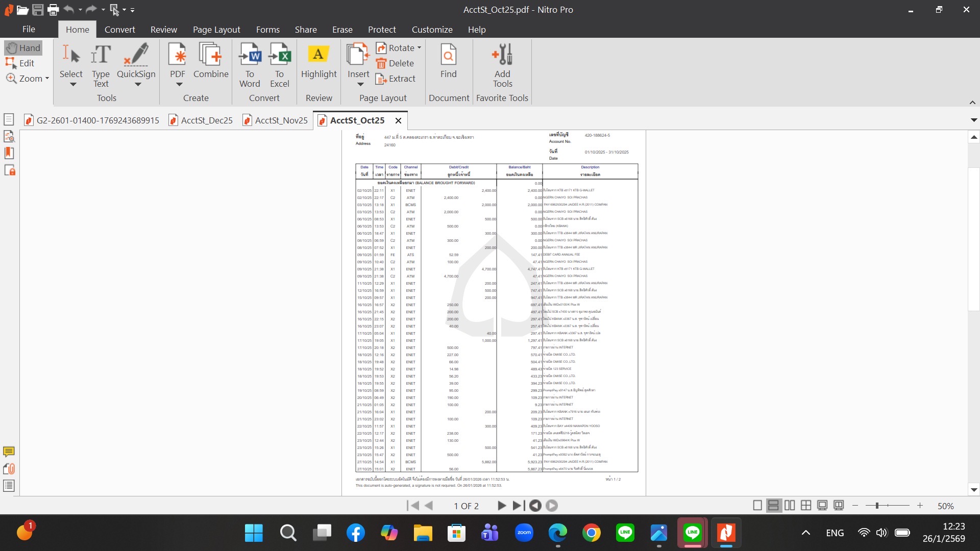
Task: Expand the Rotate dropdown arrow
Action: (x=419, y=48)
